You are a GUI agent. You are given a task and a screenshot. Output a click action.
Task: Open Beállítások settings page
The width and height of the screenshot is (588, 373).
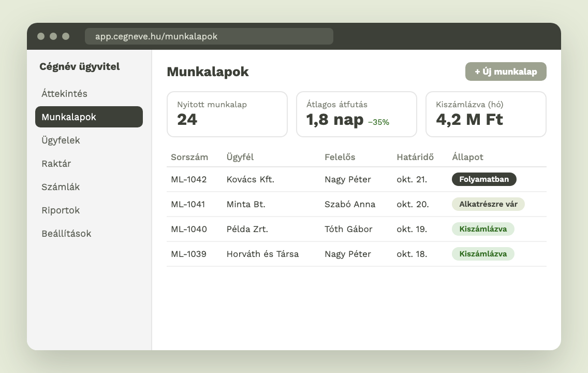point(89,233)
